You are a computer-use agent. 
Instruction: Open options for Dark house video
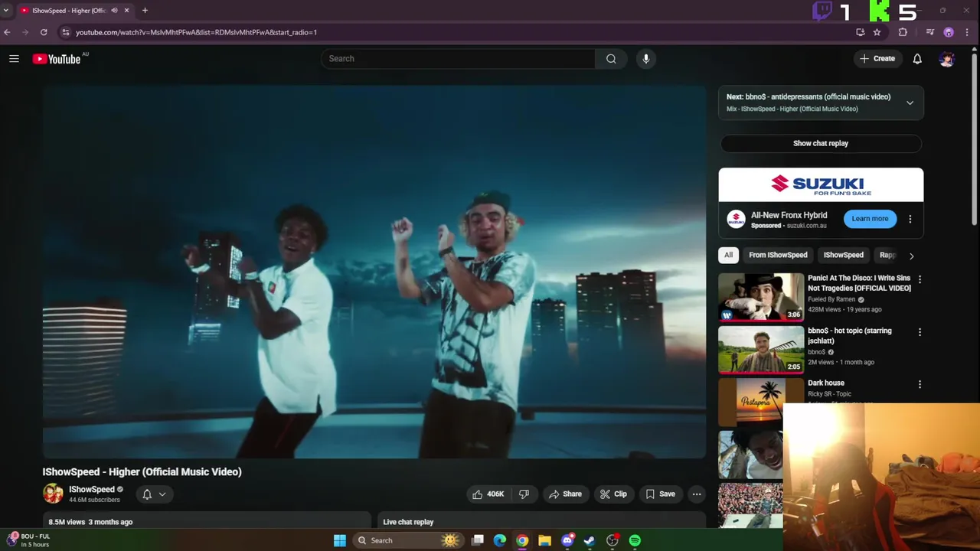click(920, 384)
